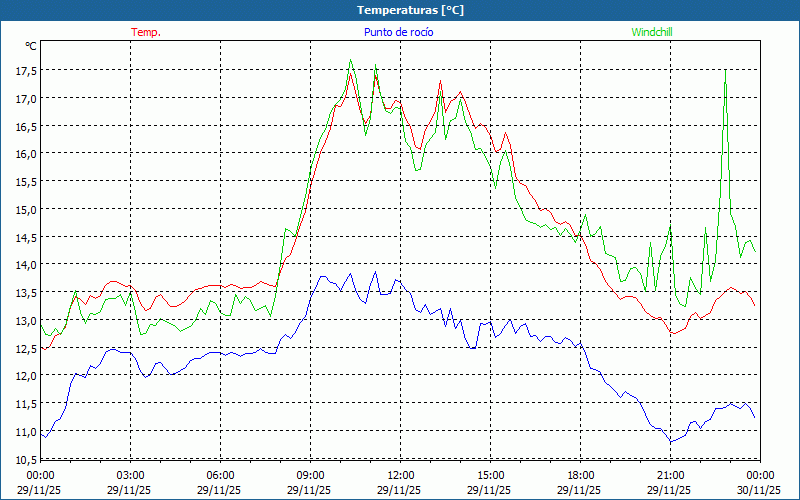Click the 16,0 y-axis label
This screenshot has height=500, width=800.
[25, 154]
